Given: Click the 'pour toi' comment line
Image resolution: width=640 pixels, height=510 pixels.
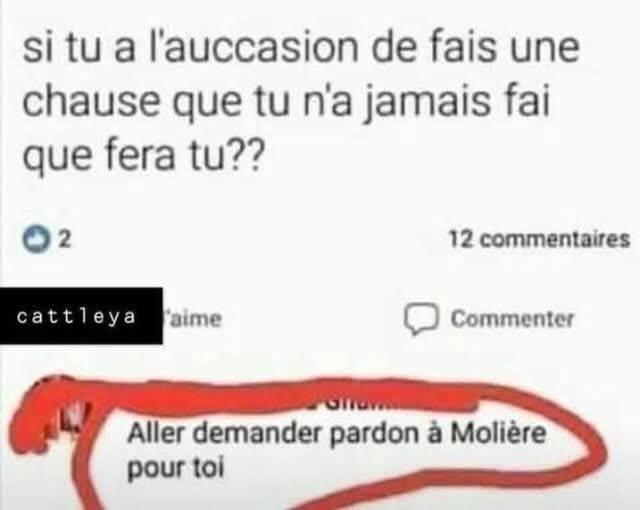Looking at the screenshot, I should (176, 468).
